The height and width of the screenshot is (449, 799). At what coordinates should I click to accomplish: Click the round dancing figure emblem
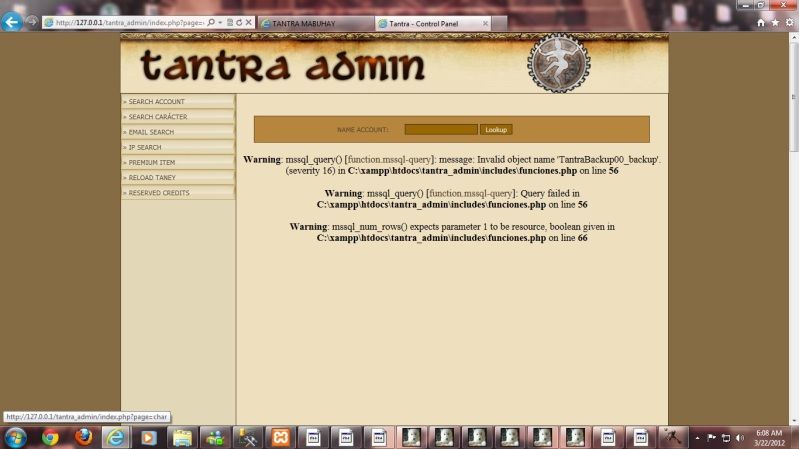[558, 64]
